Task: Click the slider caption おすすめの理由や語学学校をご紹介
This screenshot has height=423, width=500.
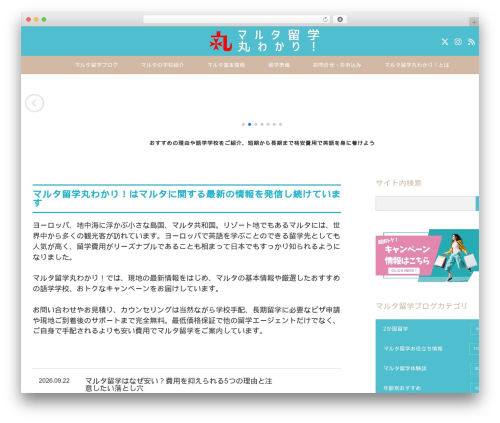Action: pyautogui.click(x=262, y=143)
